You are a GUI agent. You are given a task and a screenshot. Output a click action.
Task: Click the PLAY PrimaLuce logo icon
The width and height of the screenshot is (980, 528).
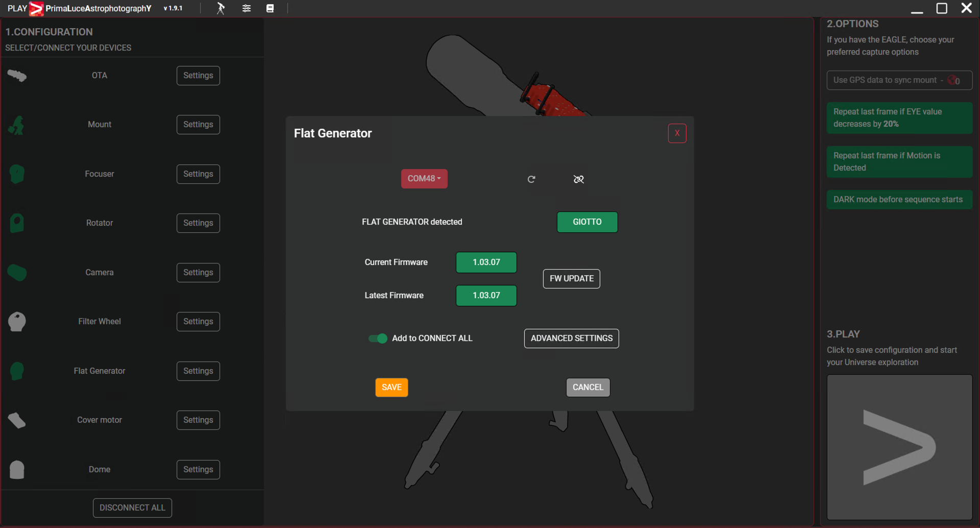tap(36, 9)
